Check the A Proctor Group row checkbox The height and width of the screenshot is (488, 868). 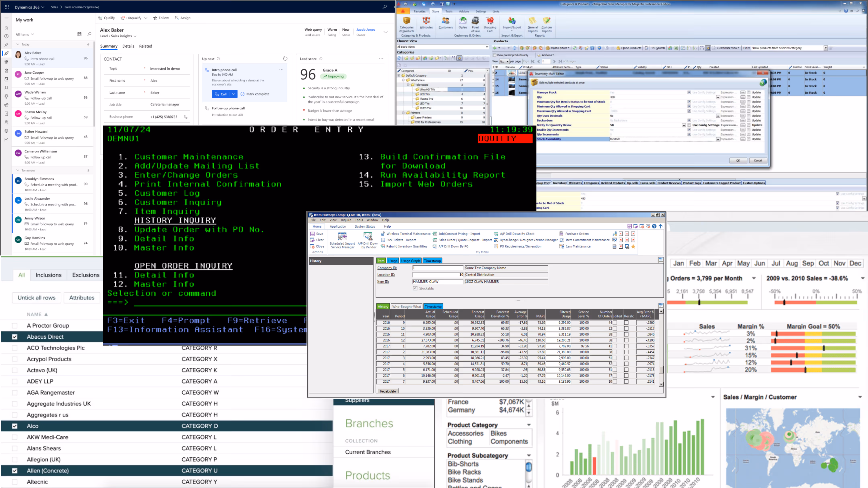tap(14, 326)
